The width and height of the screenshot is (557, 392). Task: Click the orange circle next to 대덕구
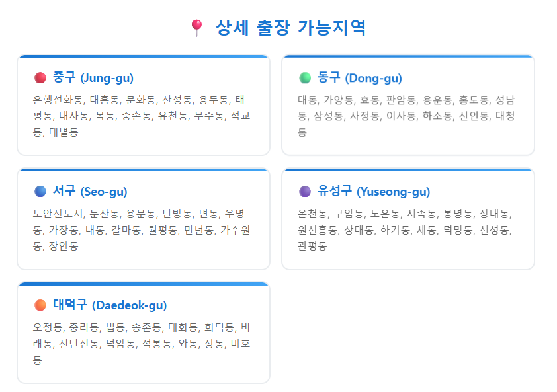40,305
